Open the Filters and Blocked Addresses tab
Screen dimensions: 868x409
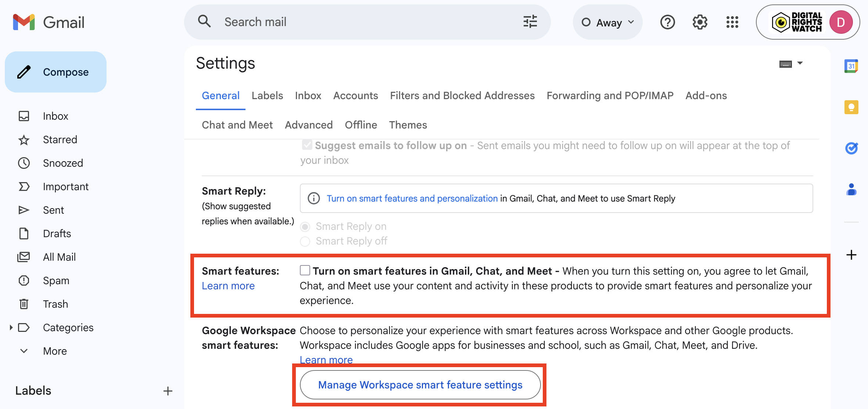pyautogui.click(x=462, y=95)
